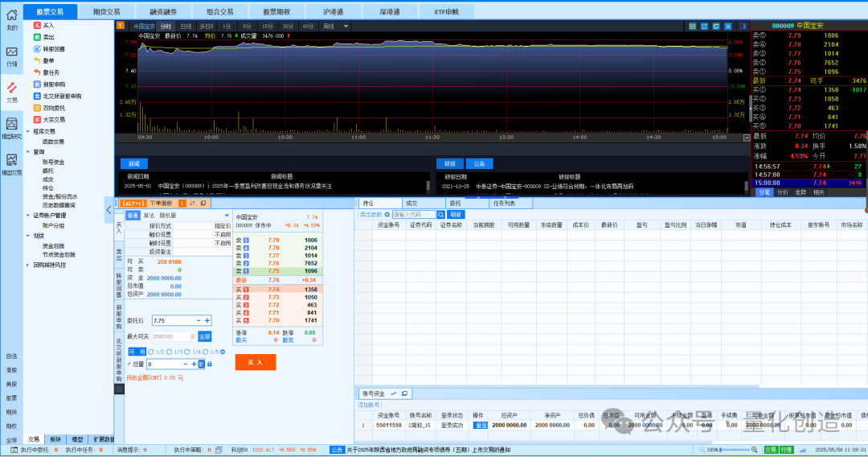Viewport: 868px width, 457px height.
Task: Click the 重登 re-login button in account row
Action: click(480, 426)
